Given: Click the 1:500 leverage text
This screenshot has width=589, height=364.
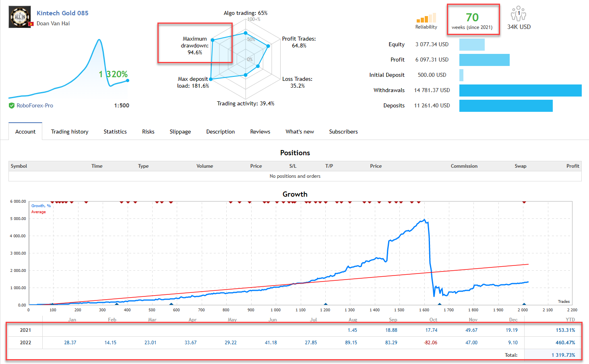Looking at the screenshot, I should coord(122,105).
